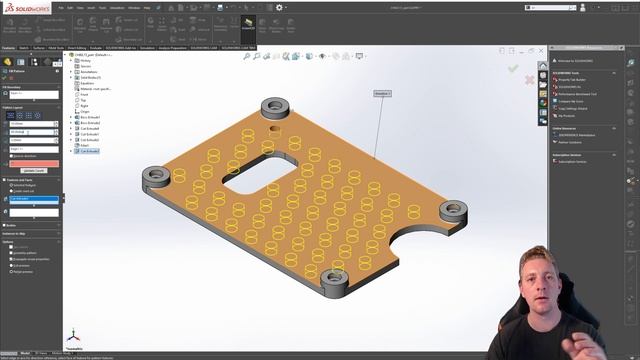640x360 pixels.
Task: Click the update count button under pink field
Action: [x=34, y=171]
